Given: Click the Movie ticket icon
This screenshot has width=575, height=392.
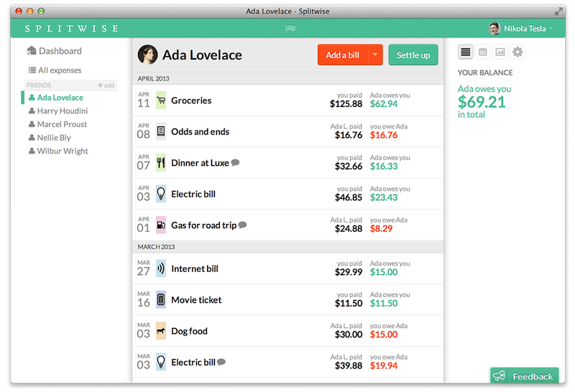Looking at the screenshot, I should pos(160,299).
